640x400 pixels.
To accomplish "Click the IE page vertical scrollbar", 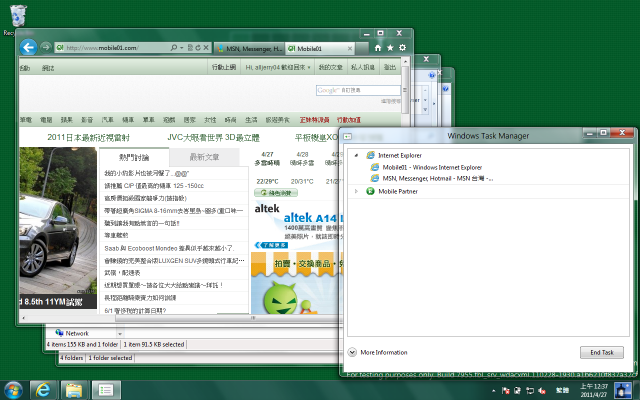I will tap(405, 90).
